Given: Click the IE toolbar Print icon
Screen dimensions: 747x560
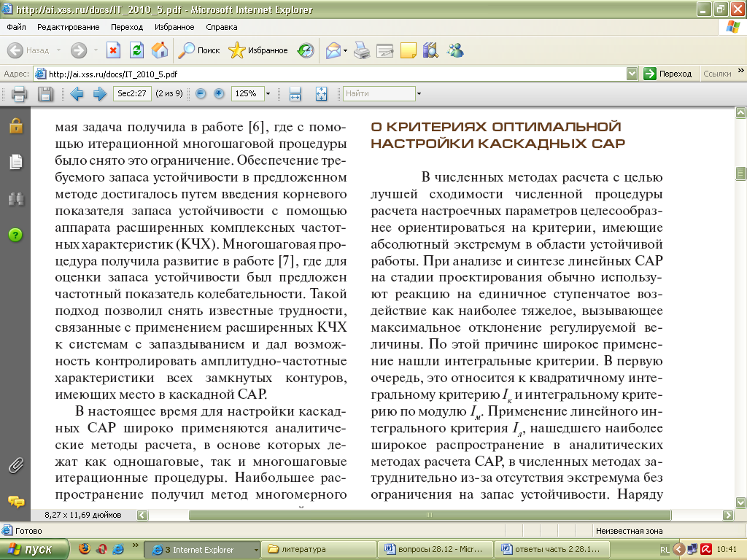Looking at the screenshot, I should (362, 50).
